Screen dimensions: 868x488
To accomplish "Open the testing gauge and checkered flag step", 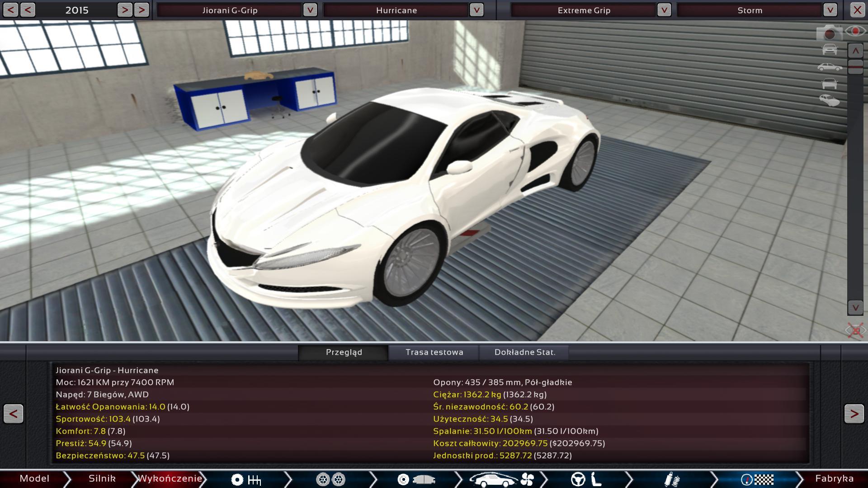I will pos(757,479).
